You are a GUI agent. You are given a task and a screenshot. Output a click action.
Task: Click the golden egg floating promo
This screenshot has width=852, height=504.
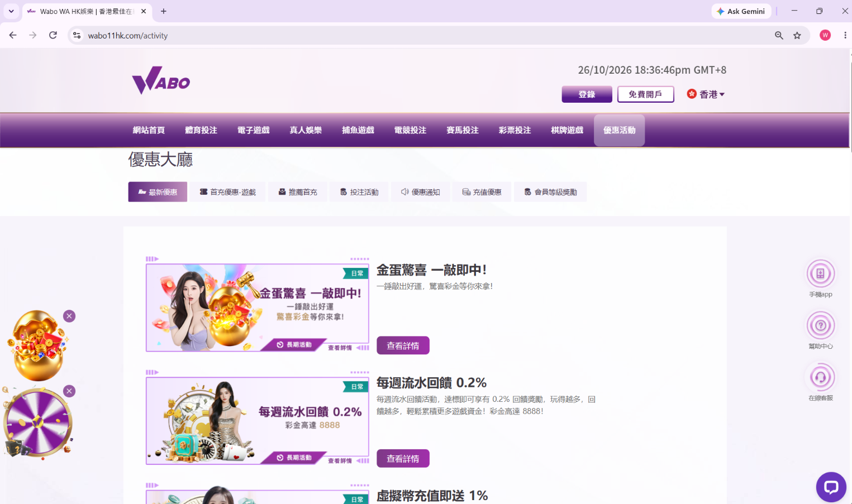click(38, 346)
